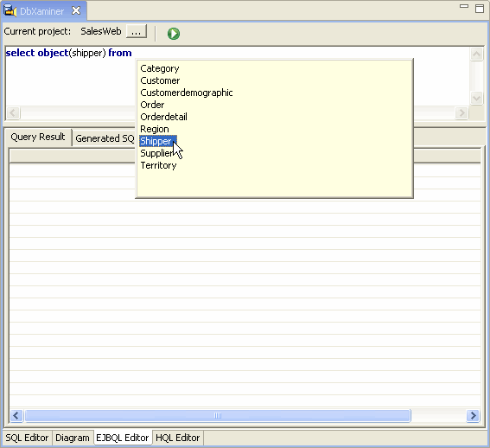Viewport: 490px width, 448px height.
Task: Switch to the HQL Editor tab
Action: [177, 438]
